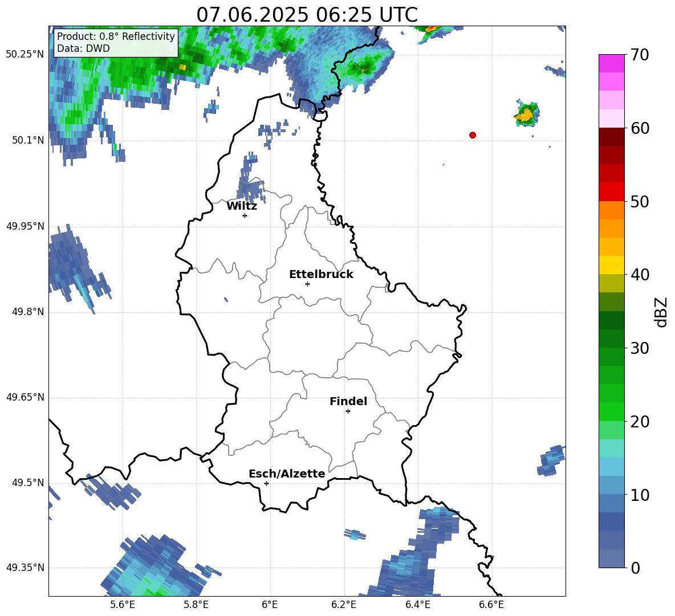Click the 0 tick on the colorbar

click(635, 568)
